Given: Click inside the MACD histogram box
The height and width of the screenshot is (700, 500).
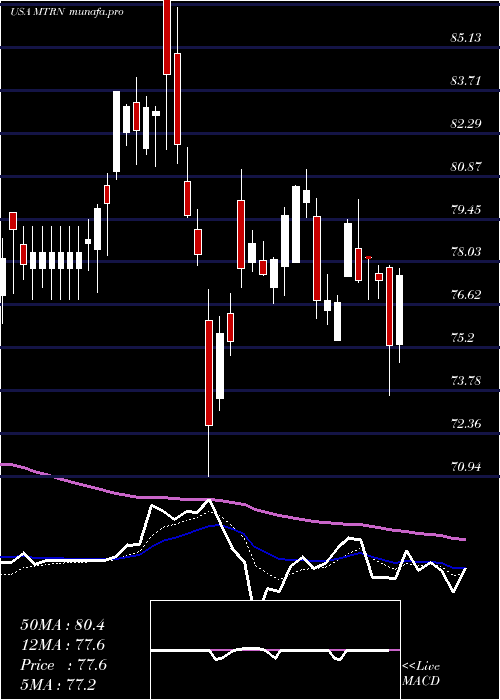Looking at the screenshot, I should point(275,650).
